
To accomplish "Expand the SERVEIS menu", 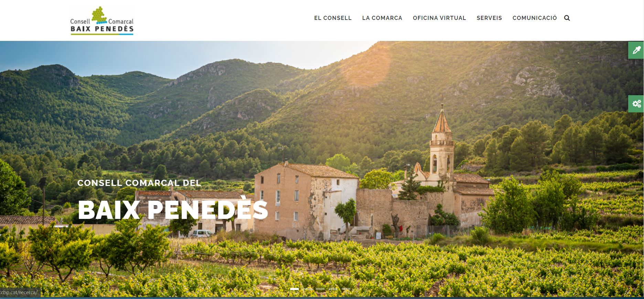I will [489, 18].
